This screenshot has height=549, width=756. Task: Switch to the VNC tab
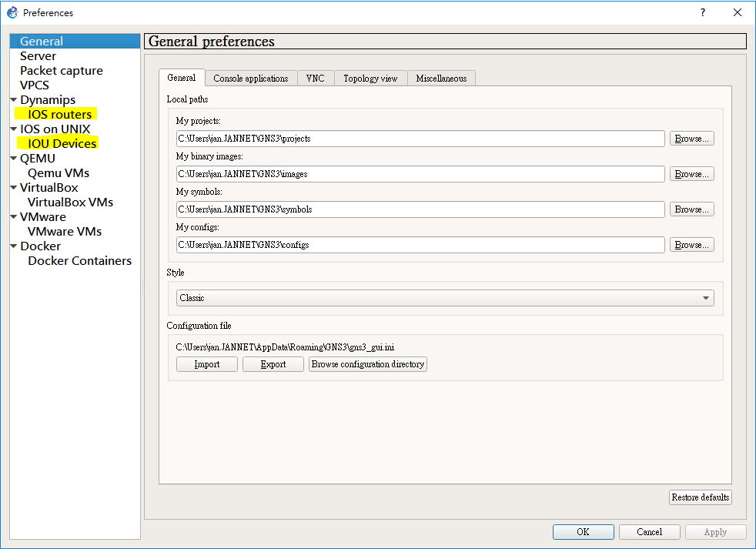tap(316, 78)
